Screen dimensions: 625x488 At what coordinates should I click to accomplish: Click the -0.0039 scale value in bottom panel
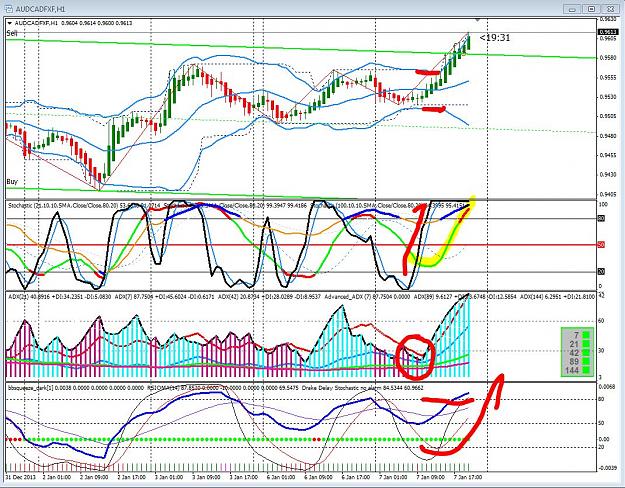pyautogui.click(x=606, y=468)
